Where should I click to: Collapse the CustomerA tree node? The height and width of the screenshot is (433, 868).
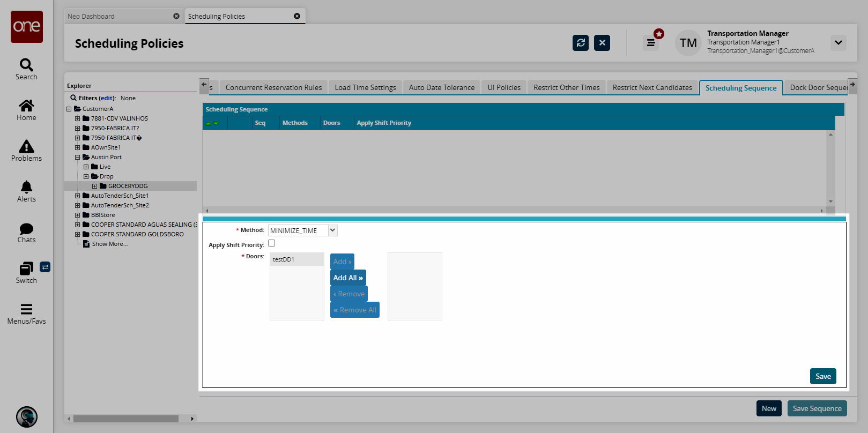(69, 109)
